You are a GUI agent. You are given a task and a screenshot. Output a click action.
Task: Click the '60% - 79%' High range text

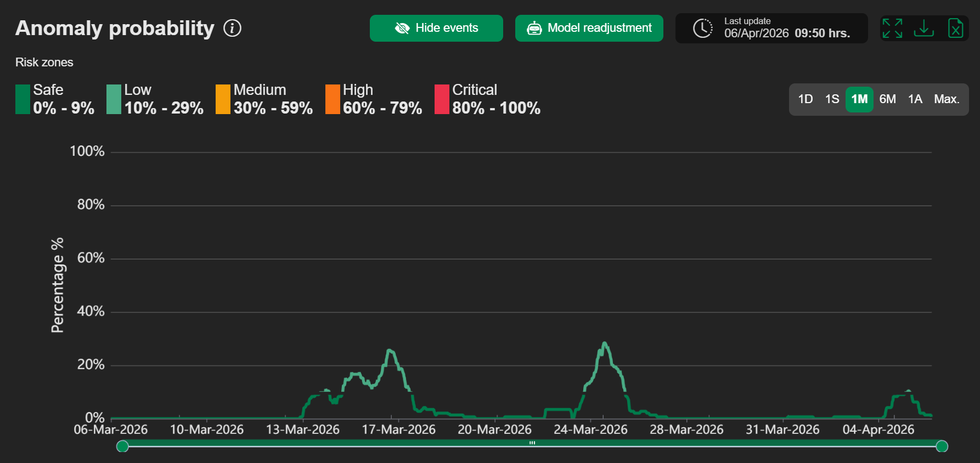pyautogui.click(x=382, y=108)
